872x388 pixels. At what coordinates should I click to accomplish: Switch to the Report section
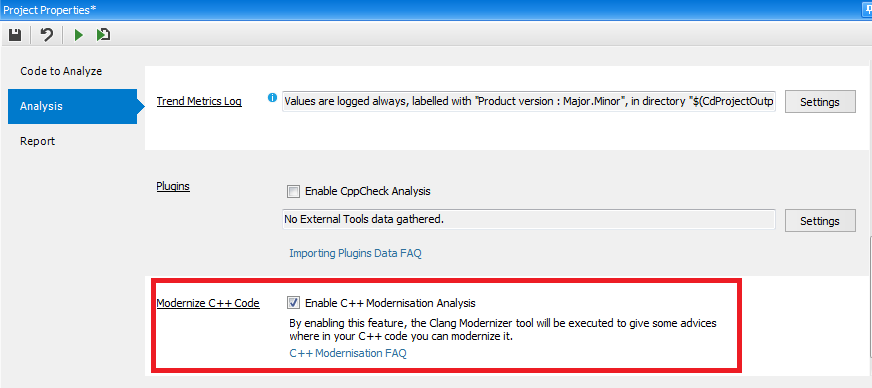pyautogui.click(x=38, y=141)
